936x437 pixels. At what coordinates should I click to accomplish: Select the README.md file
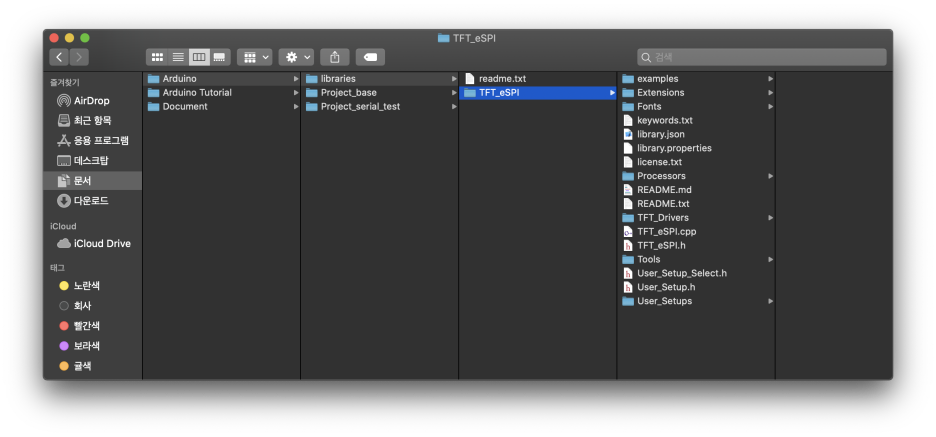(x=696, y=190)
